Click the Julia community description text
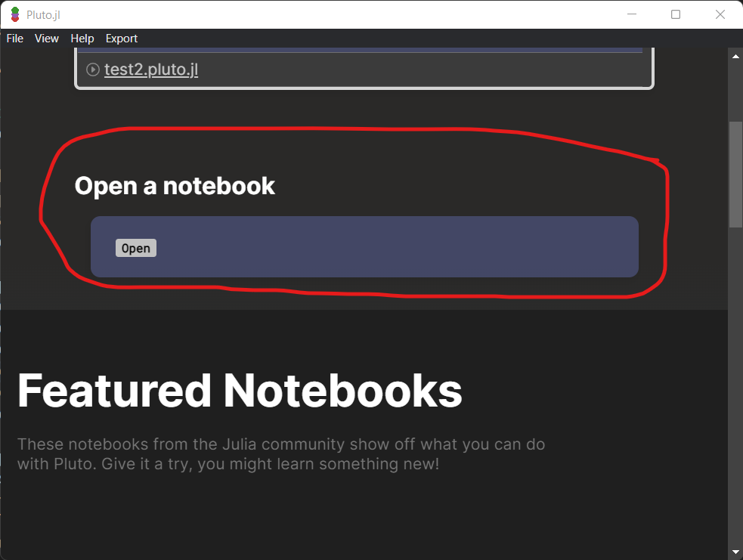This screenshot has height=560, width=743. point(281,454)
